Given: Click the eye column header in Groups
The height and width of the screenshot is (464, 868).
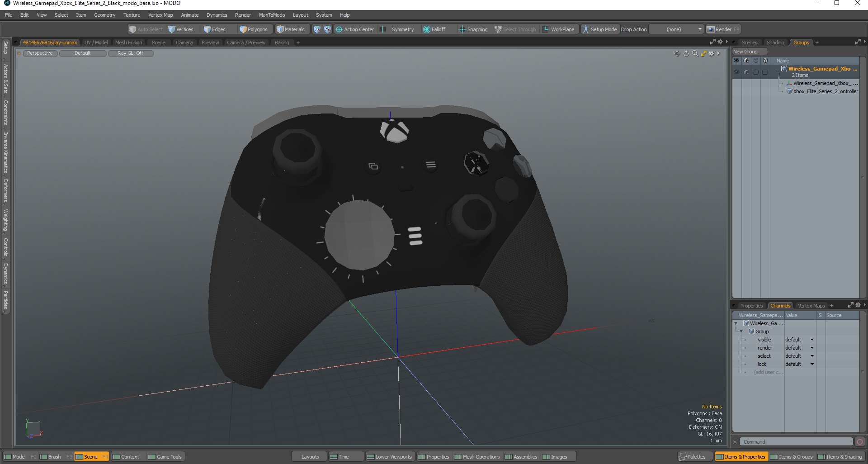Looking at the screenshot, I should click(x=736, y=61).
